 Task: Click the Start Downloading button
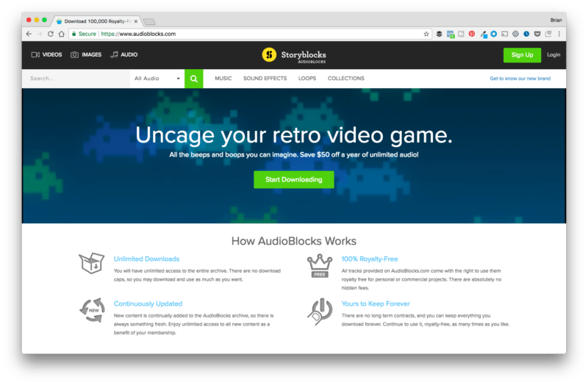293,179
